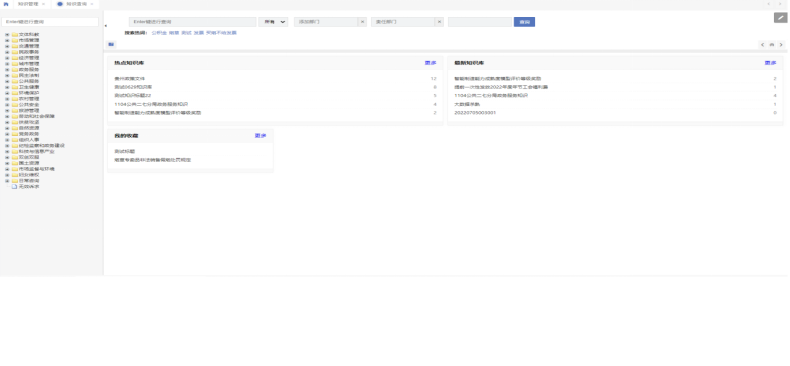Open the 所有 dropdown beside the search box
This screenshot has width=790, height=366.
coord(273,22)
